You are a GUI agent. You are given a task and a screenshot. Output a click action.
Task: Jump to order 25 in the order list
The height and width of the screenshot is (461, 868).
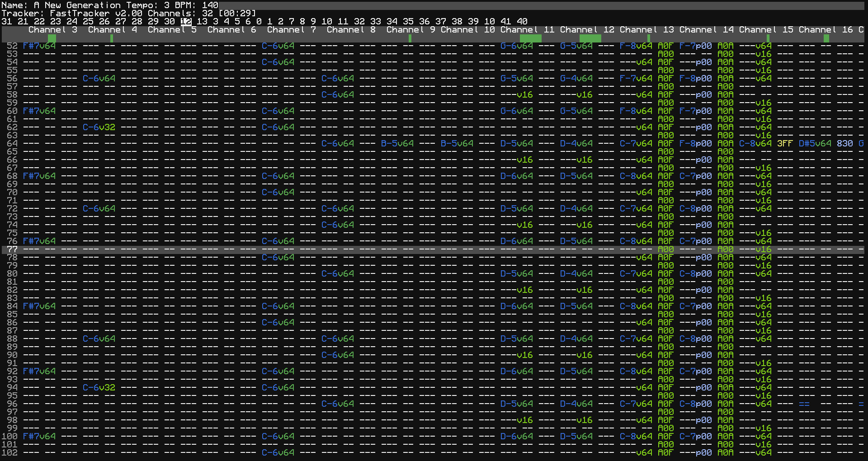pos(88,21)
